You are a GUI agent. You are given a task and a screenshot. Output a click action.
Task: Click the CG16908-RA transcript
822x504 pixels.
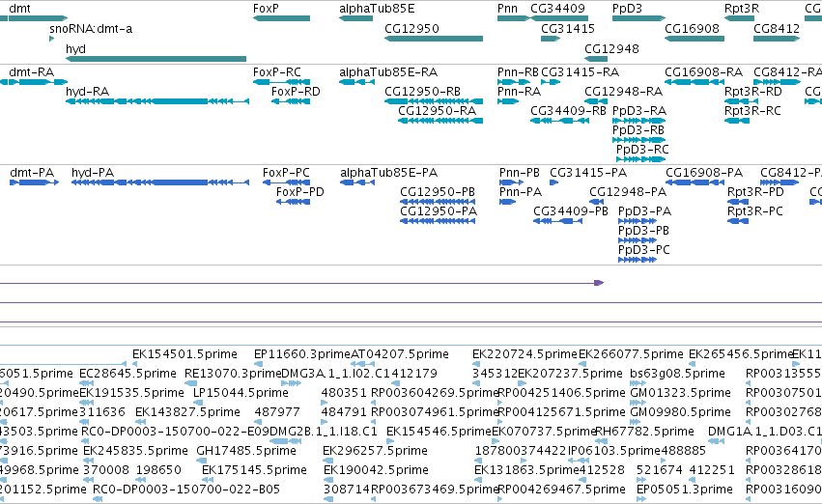click(694, 82)
